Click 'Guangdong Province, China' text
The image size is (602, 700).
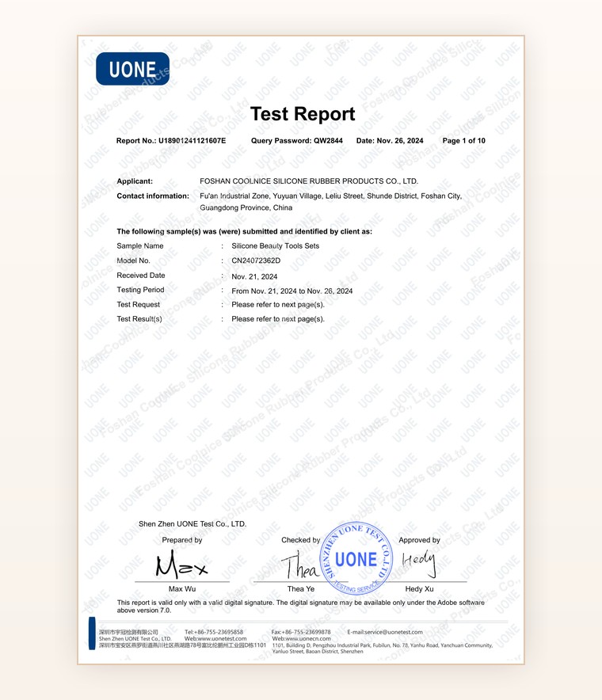click(246, 207)
